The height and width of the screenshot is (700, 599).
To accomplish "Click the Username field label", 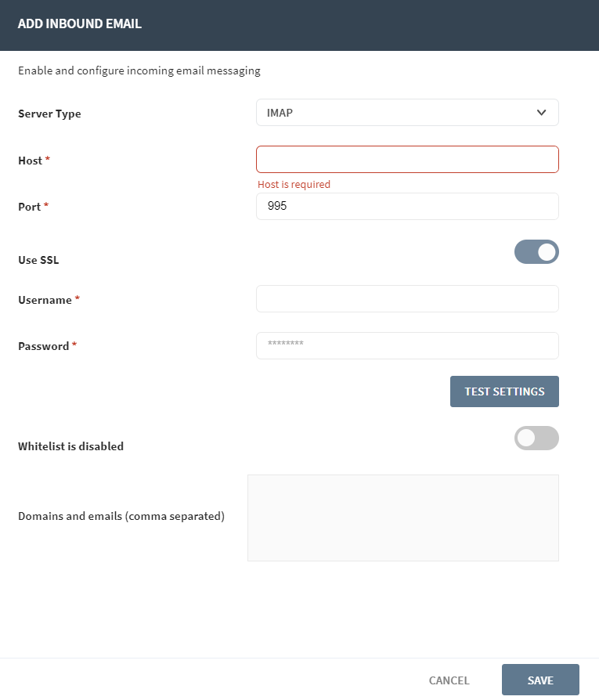I will (45, 300).
